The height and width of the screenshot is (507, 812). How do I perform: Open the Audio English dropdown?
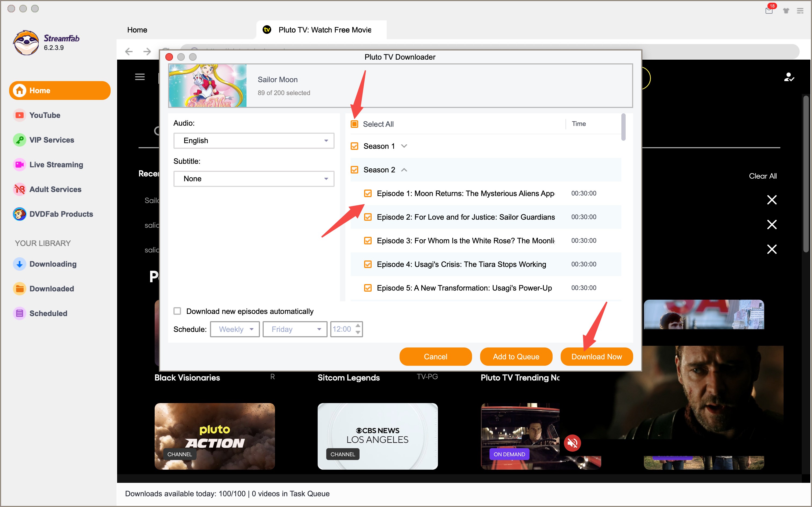coord(254,140)
